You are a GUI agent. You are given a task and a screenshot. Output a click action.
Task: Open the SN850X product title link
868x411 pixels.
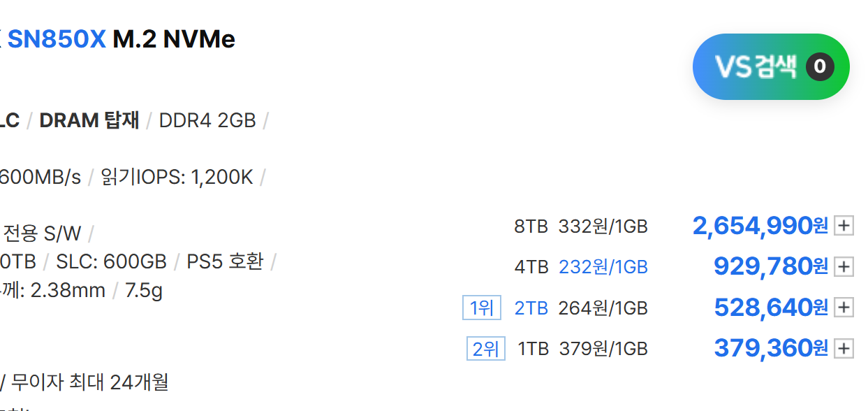[57, 39]
